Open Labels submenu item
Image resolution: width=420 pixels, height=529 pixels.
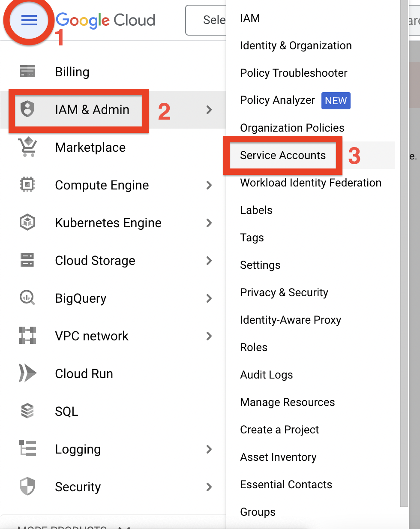click(x=256, y=210)
